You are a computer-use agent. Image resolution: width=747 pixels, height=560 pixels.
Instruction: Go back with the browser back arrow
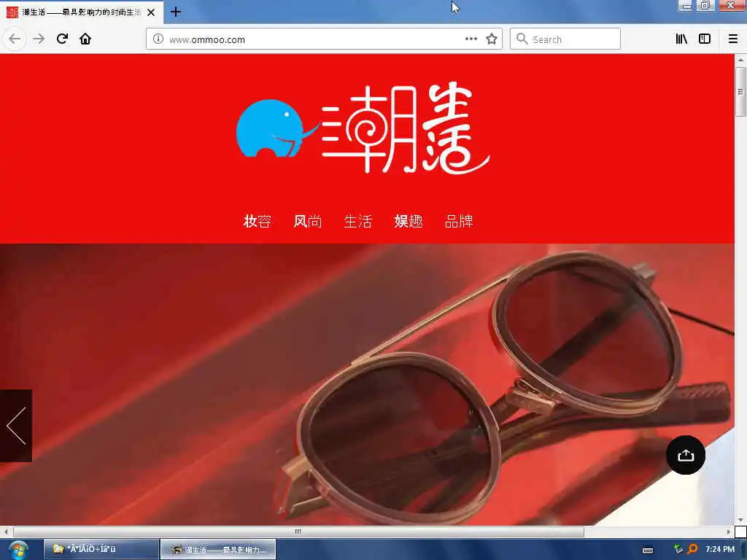coord(15,39)
